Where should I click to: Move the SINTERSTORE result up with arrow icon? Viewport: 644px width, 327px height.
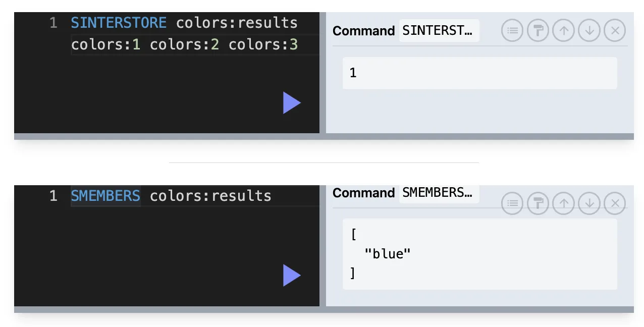point(564,31)
